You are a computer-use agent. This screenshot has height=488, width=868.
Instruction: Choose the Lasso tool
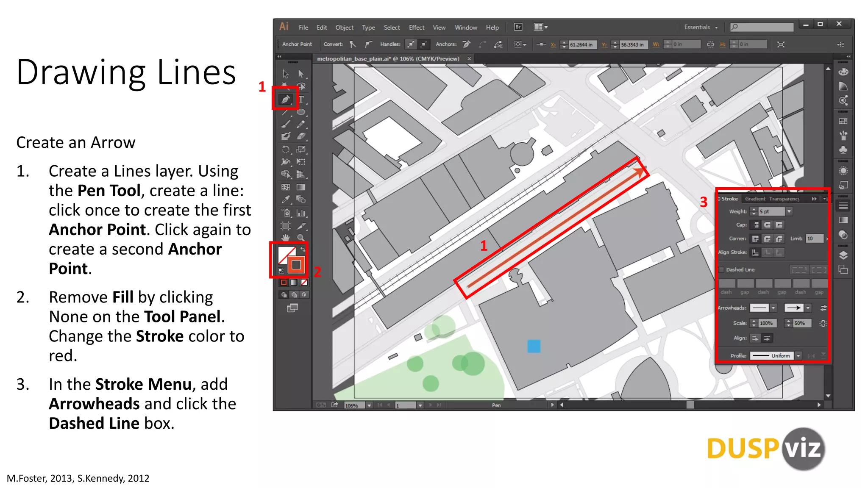pos(301,86)
